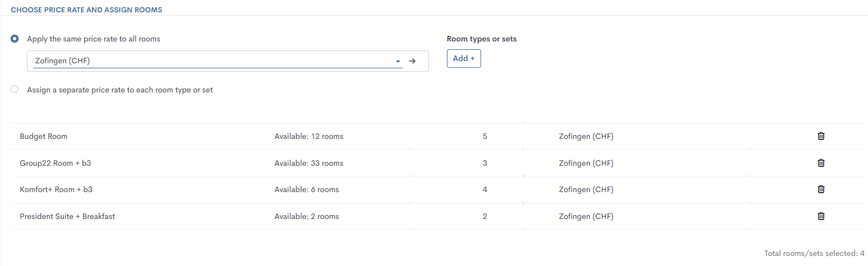Delete the Budget Room row

[821, 136]
